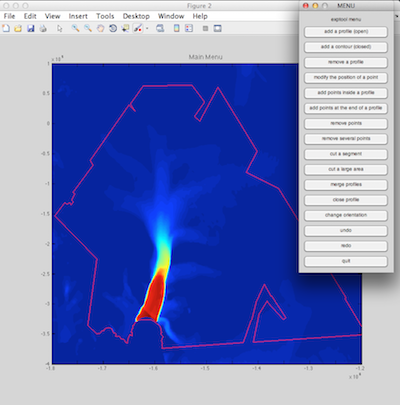
Task: Open the Help menu
Action: pyautogui.click(x=200, y=16)
